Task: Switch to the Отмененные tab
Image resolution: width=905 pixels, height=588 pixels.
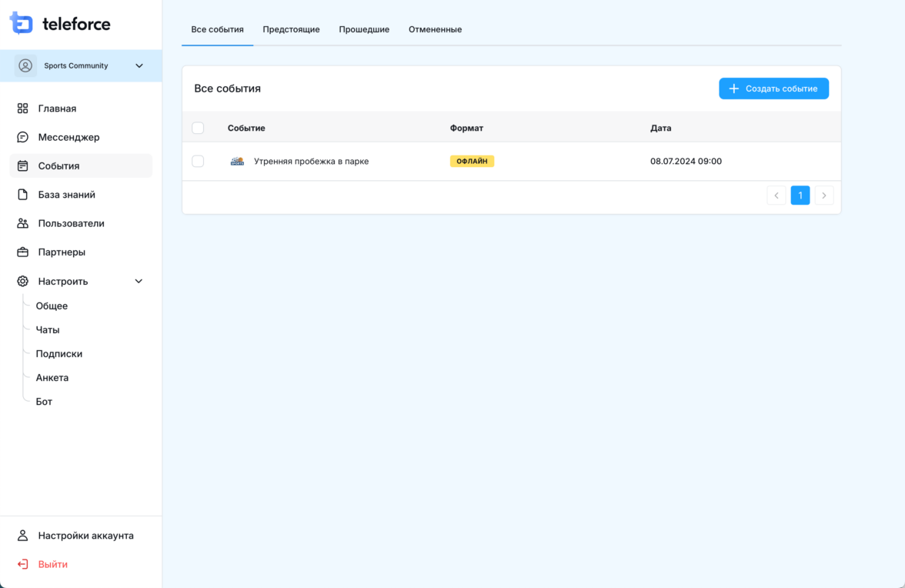Action: coord(435,29)
